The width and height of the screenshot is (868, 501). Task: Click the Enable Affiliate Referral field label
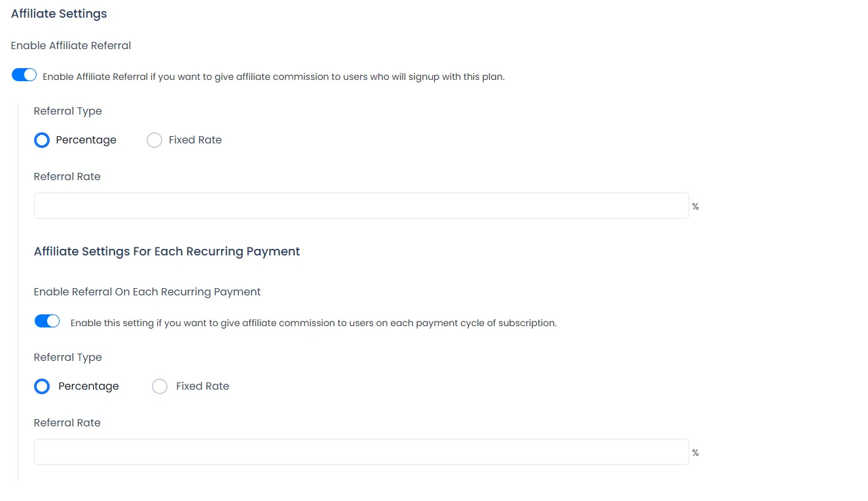[71, 46]
